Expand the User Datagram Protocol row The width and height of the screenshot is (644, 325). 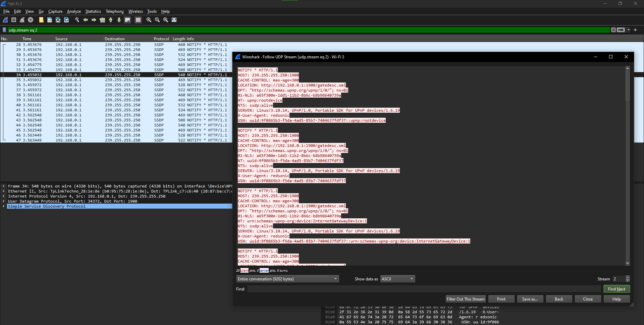(4, 201)
